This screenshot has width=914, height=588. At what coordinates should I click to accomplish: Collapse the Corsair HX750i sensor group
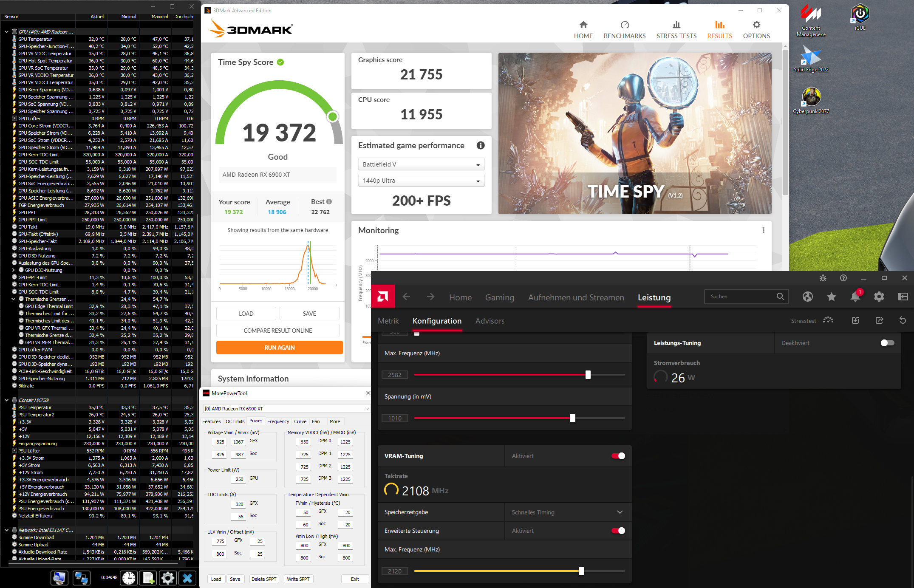click(x=6, y=400)
